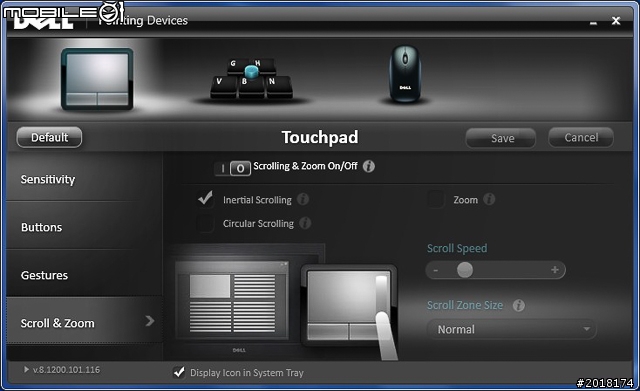640x391 pixels.
Task: Enable the Zoom checkbox
Action: (x=436, y=200)
